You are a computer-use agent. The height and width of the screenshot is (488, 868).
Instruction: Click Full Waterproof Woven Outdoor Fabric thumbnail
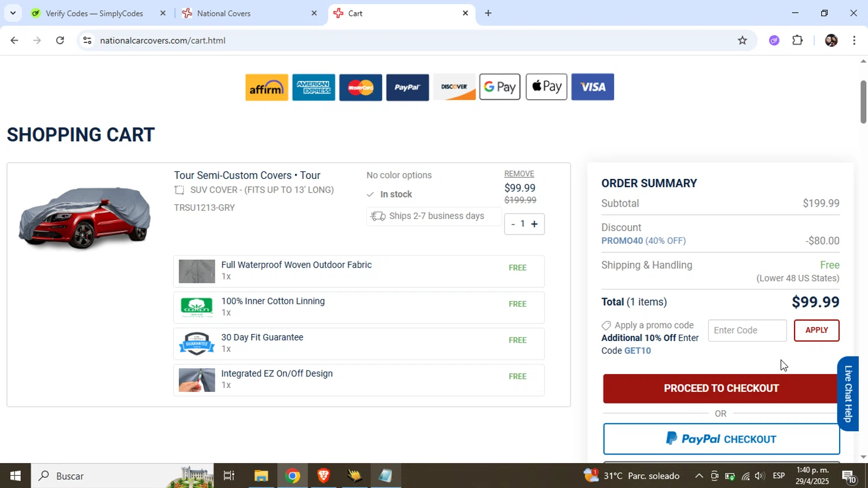point(197,271)
